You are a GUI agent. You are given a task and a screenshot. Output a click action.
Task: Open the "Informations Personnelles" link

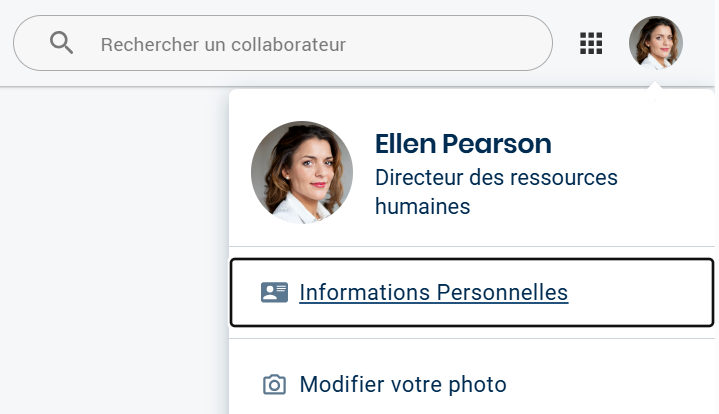(x=433, y=293)
